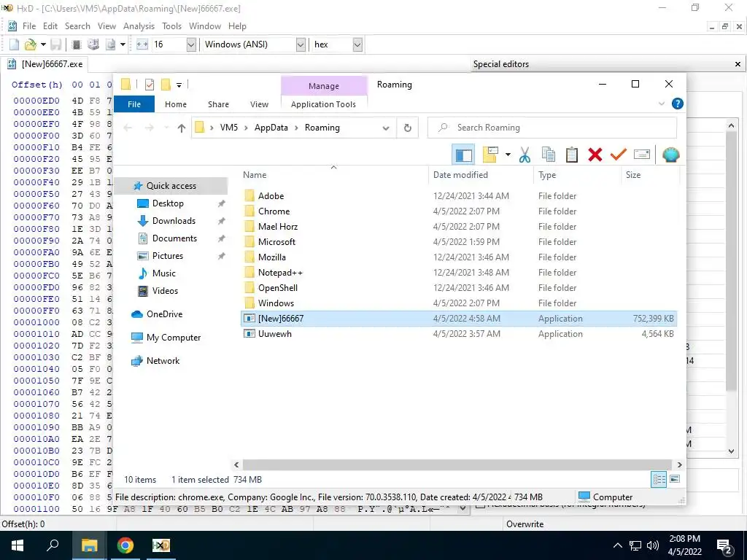Open the Search menu in HxD
Image resolution: width=747 pixels, height=560 pixels.
tap(77, 26)
